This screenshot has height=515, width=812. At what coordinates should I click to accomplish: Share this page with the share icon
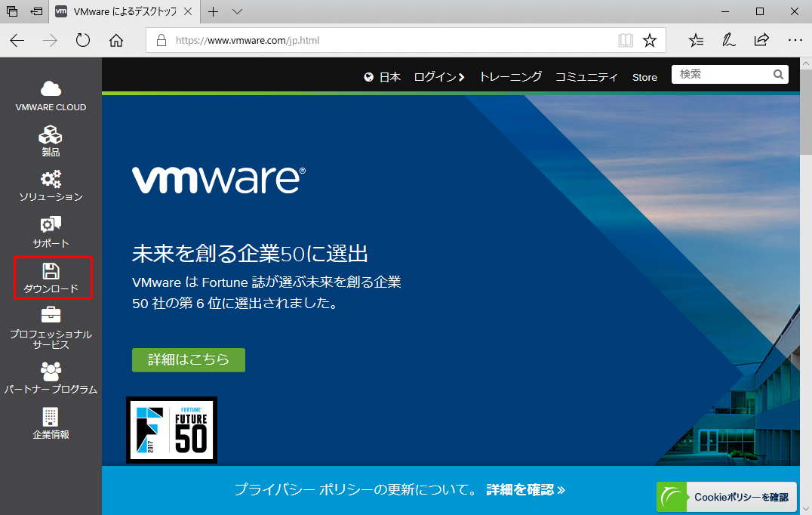tap(761, 41)
